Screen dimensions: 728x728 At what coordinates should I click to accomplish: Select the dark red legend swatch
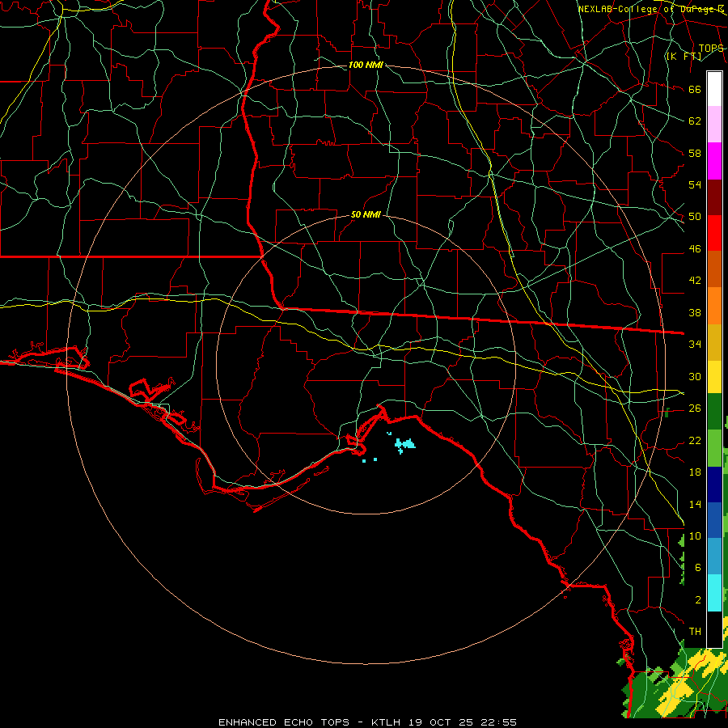[x=714, y=197]
